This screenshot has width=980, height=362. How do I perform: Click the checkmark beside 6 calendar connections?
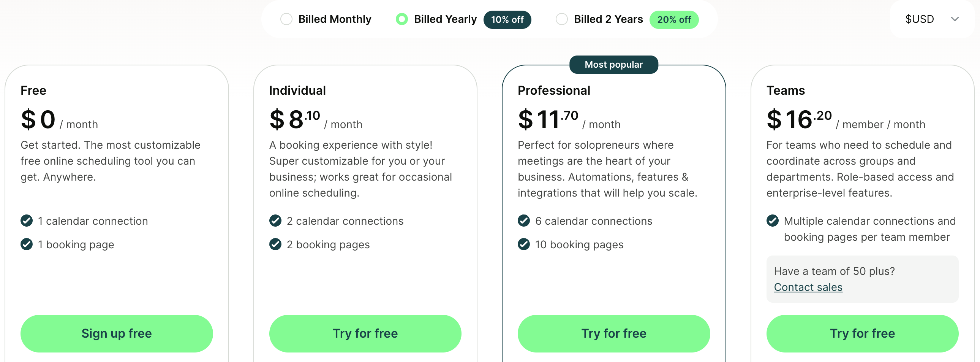524,221
